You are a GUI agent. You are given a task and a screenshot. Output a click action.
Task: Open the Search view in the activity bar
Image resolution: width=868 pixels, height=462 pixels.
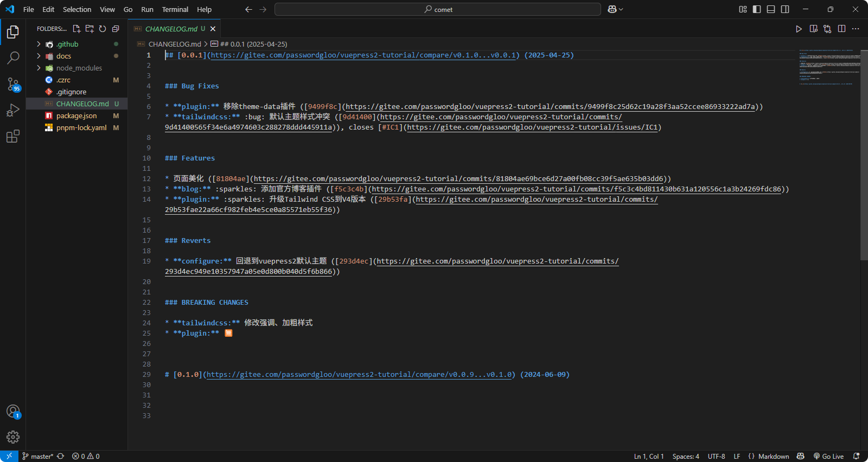(13, 57)
